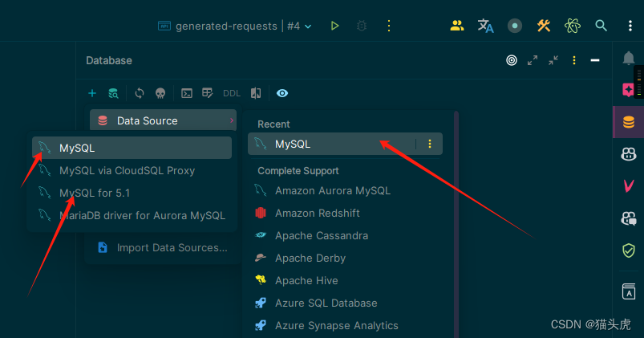
Task: Click the Debug bug icon
Action: (x=362, y=26)
